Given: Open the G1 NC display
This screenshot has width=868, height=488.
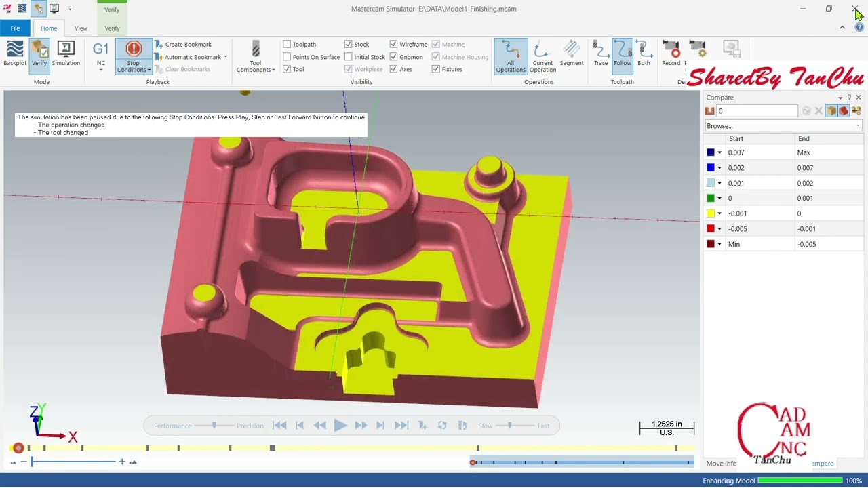Looking at the screenshot, I should 100,56.
